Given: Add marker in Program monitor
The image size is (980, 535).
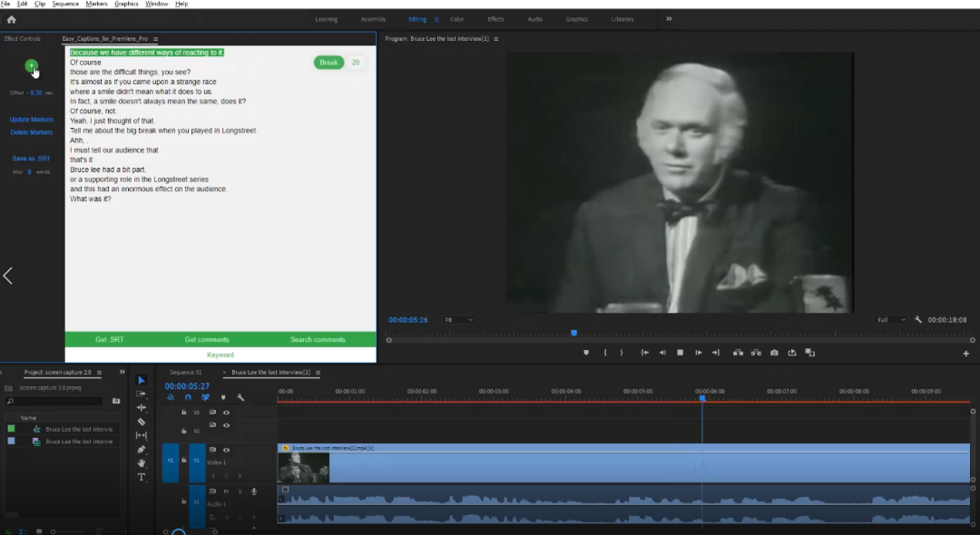Looking at the screenshot, I should pyautogui.click(x=585, y=353).
